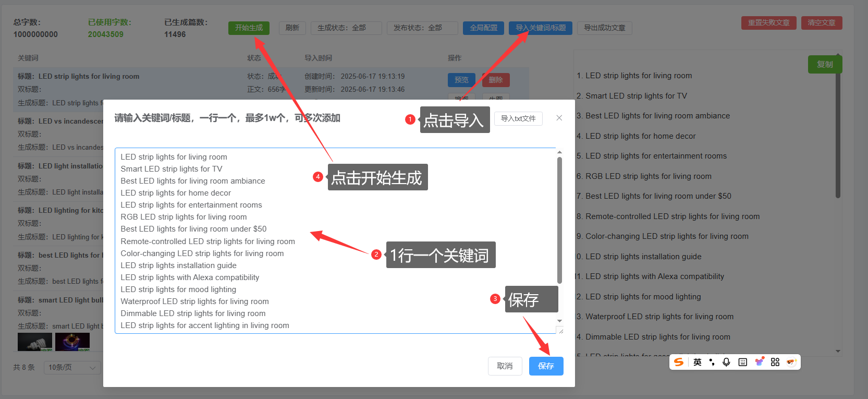This screenshot has width=868, height=399.
Task: Click the LED ring thumbnail image
Action: 72,342
